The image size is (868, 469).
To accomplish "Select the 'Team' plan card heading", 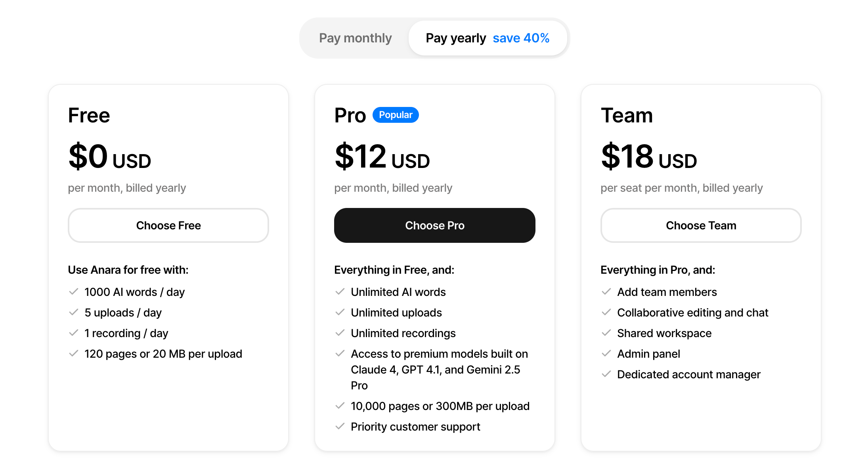I will click(627, 115).
